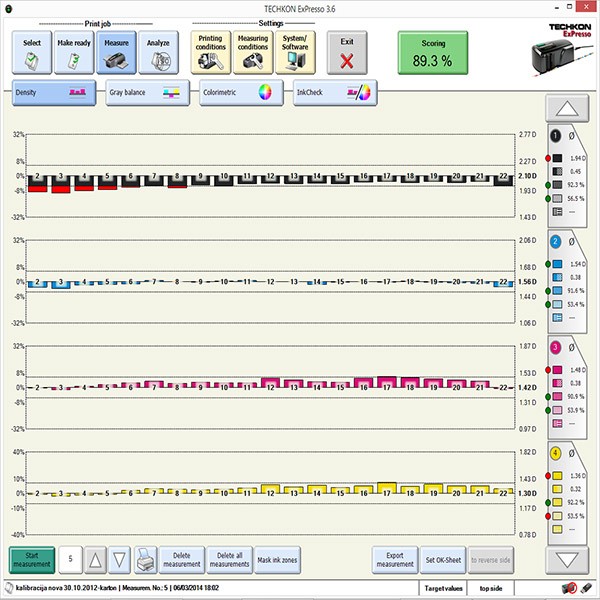Click the magenta slur/doubling patch icon
600x600 pixels.
click(x=558, y=424)
